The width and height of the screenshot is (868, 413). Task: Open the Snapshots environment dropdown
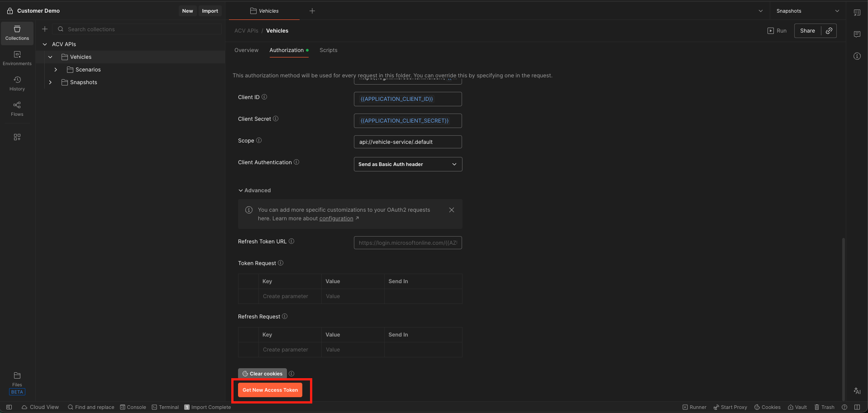[x=807, y=11]
